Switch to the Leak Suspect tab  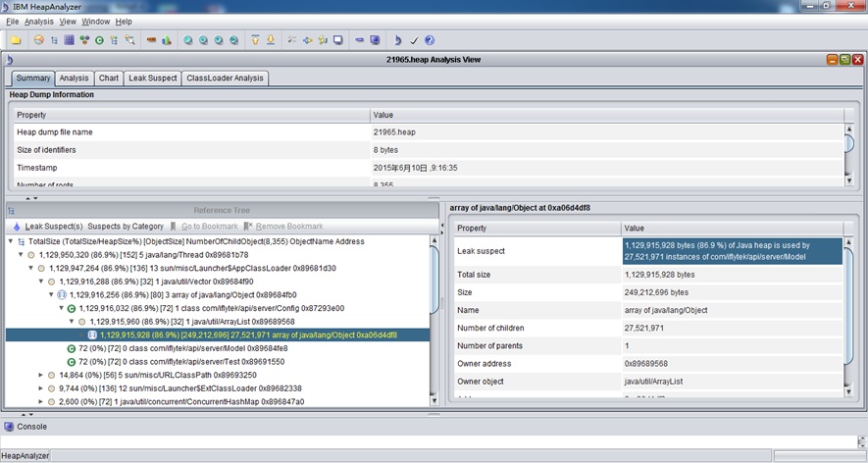tap(153, 78)
